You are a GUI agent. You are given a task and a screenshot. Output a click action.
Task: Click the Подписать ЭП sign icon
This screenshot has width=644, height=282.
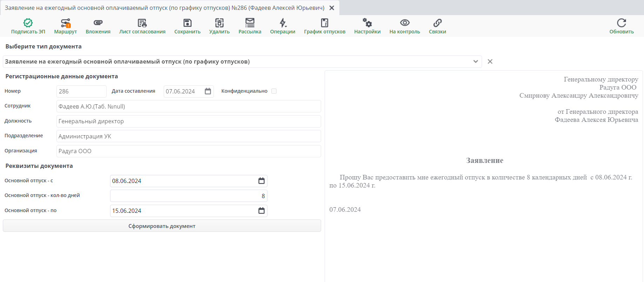28,23
